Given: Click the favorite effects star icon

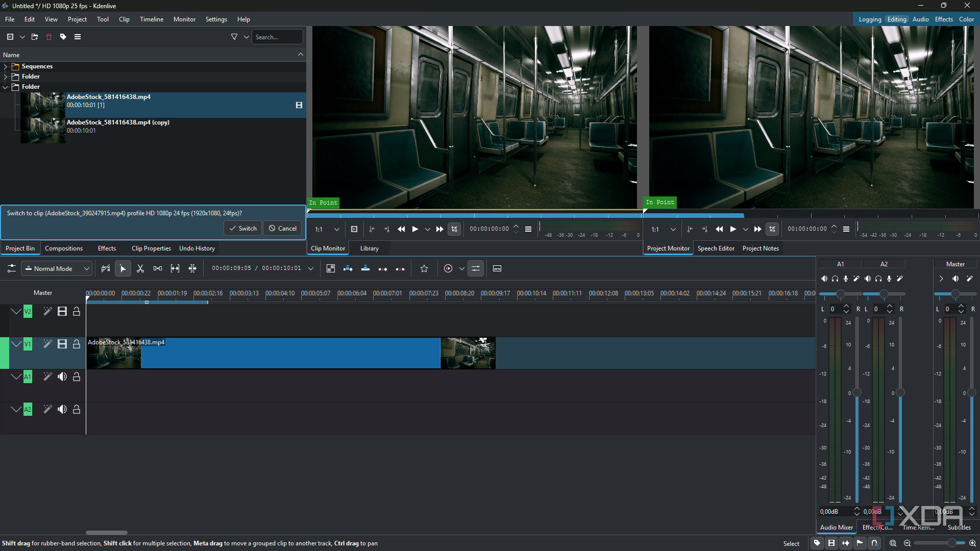Looking at the screenshot, I should [424, 269].
